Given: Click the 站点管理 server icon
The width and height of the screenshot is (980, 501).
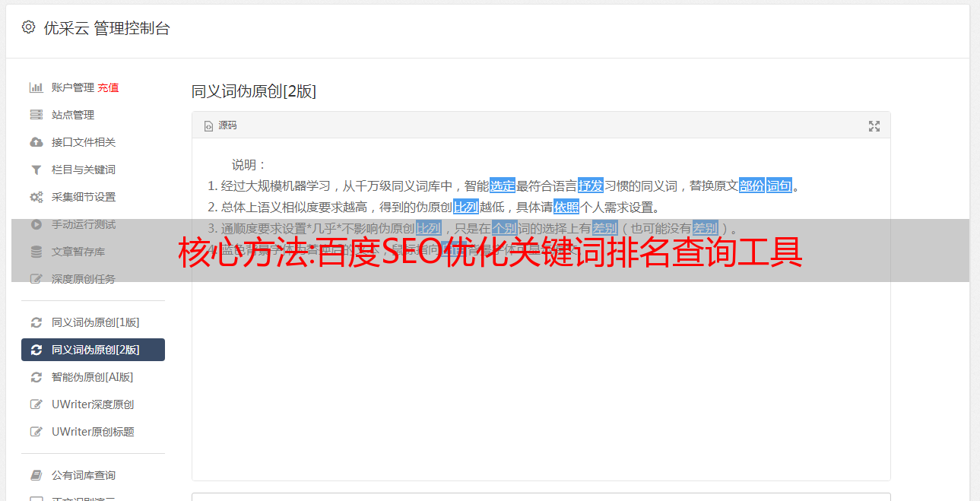Looking at the screenshot, I should pos(36,115).
